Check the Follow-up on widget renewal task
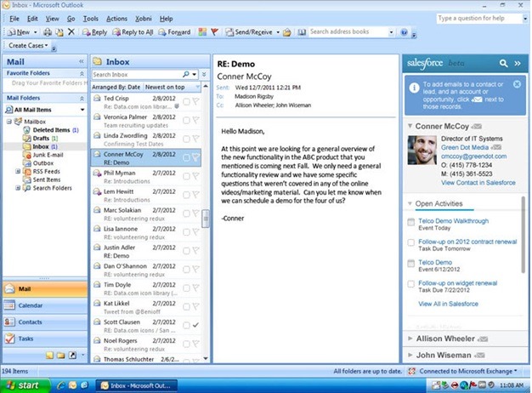 (410, 284)
